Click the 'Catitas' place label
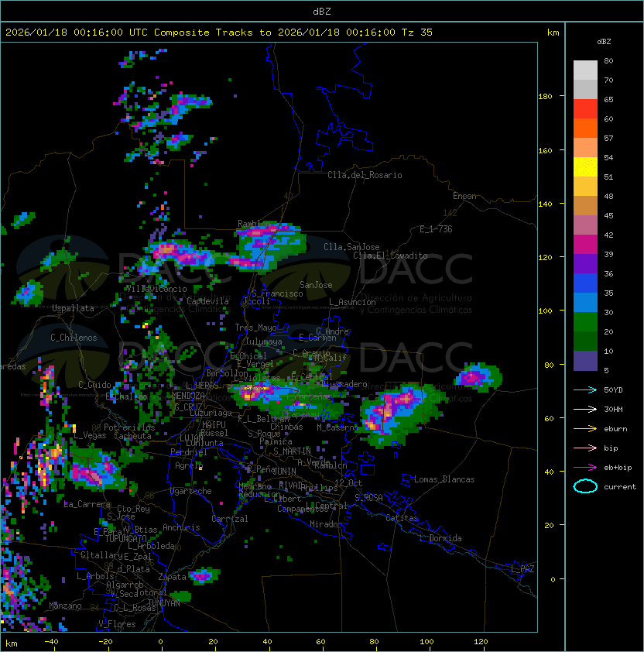The height and width of the screenshot is (652, 644). tap(402, 518)
